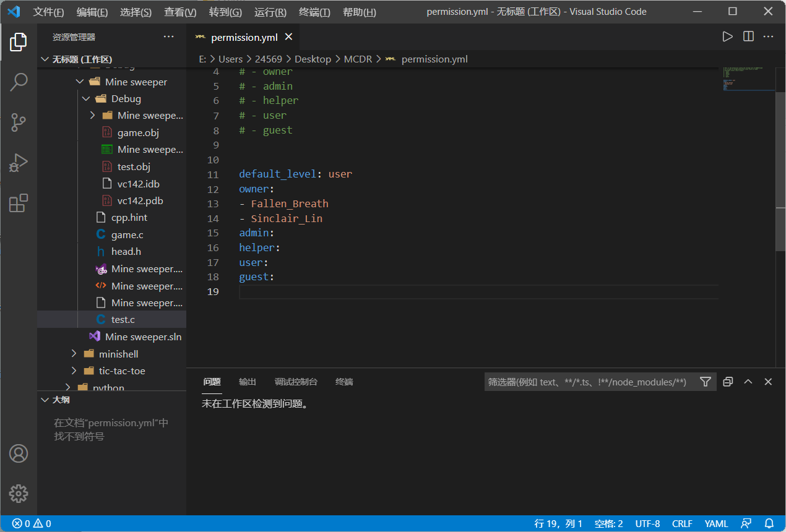786x532 pixels.
Task: Change encoding via the UTF-8 status item
Action: pos(647,523)
